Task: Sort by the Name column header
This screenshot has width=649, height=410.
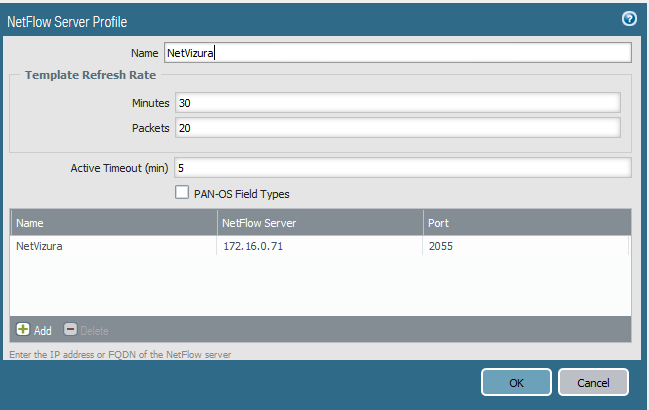Action: [112, 223]
